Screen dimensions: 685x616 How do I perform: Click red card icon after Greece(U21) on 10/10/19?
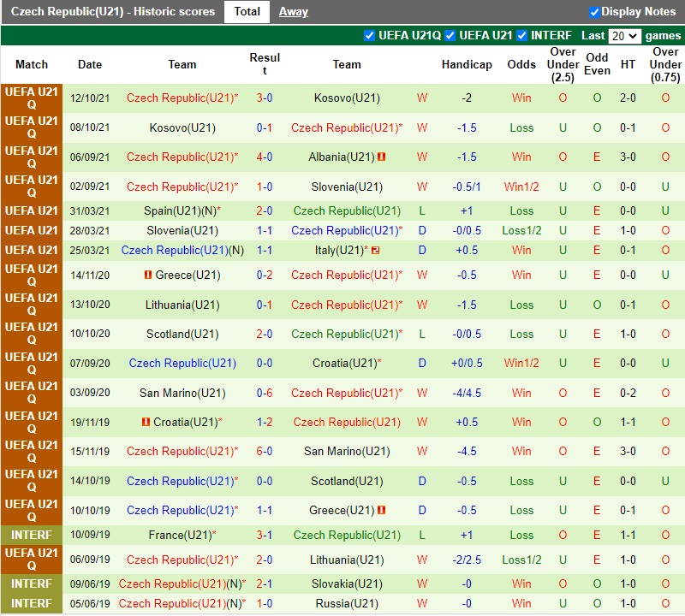click(381, 510)
